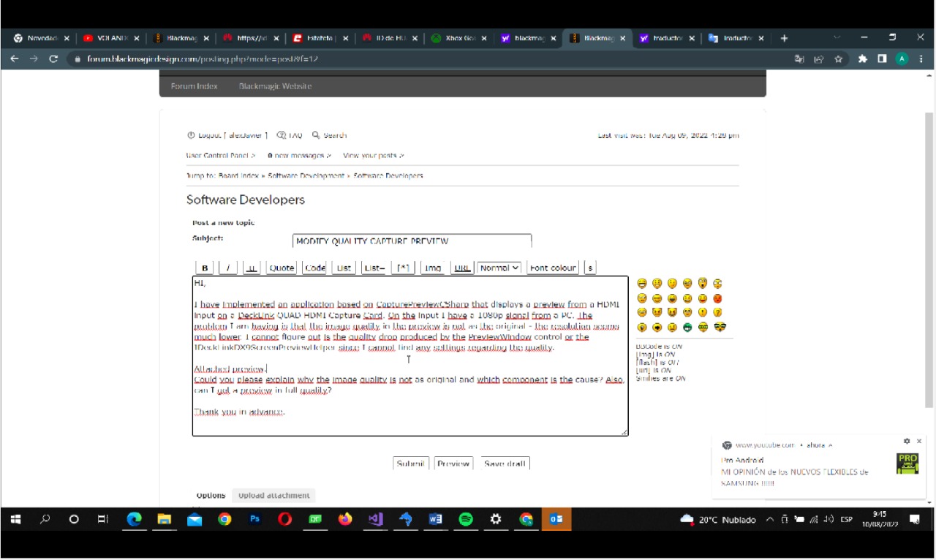
Task: Share this page via share icon
Action: 819,59
